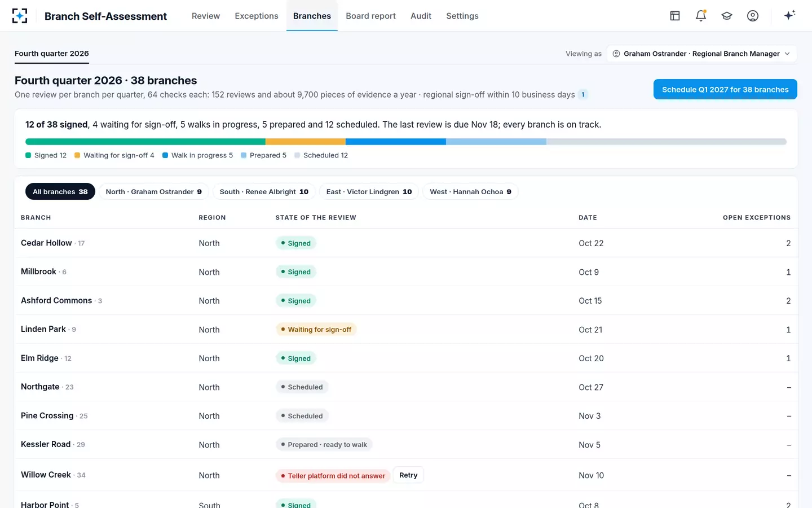Click the Branch Self-Assessment logo icon
The image size is (812, 508).
(x=20, y=16)
